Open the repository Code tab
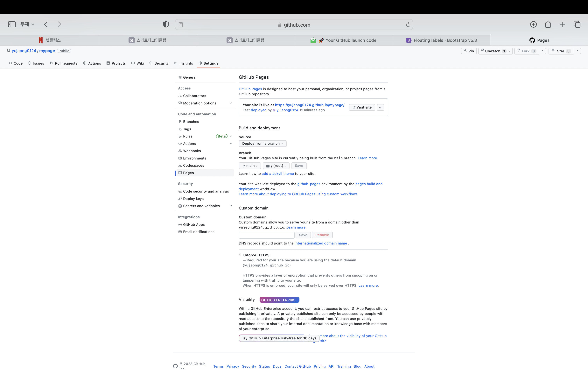 coord(16,63)
